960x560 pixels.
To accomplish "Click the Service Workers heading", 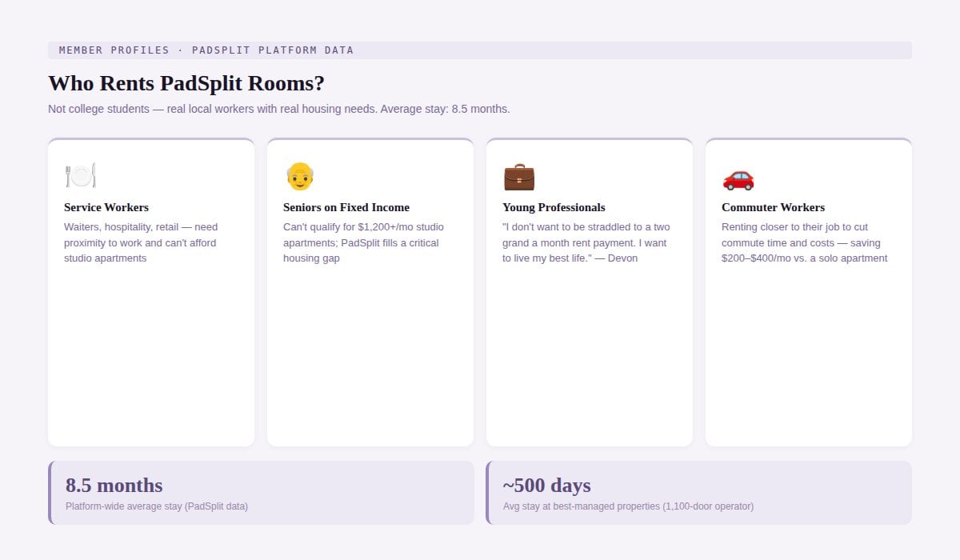I will pyautogui.click(x=106, y=207).
